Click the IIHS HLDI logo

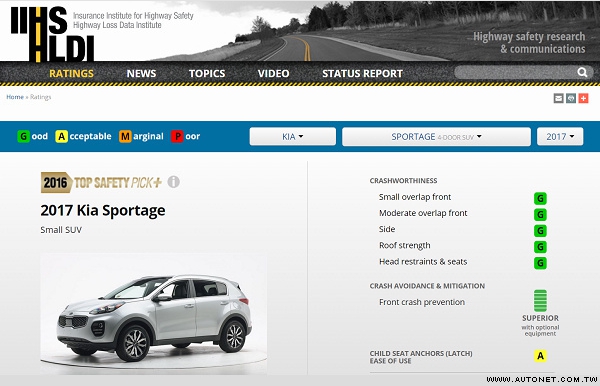[x=52, y=34]
